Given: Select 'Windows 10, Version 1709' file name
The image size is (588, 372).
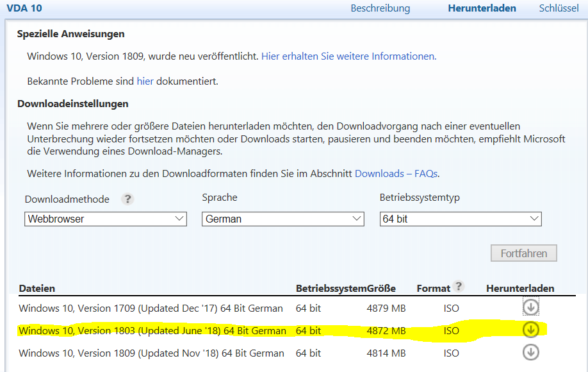Looking at the screenshot, I should (151, 309).
